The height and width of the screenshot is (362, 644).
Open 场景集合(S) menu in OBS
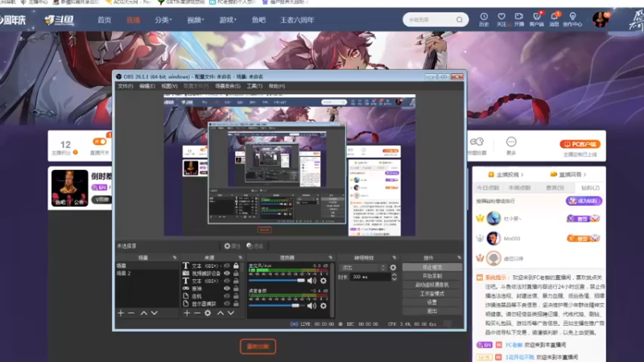coord(228,86)
